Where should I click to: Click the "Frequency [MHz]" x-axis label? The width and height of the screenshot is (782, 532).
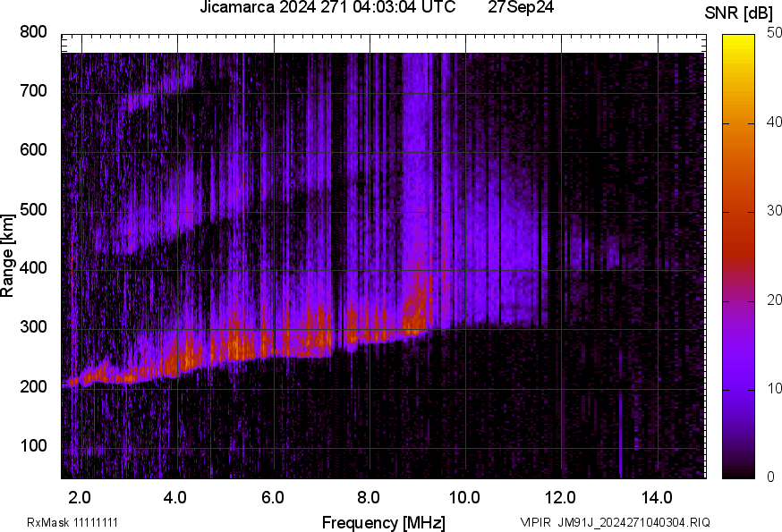pos(383,522)
